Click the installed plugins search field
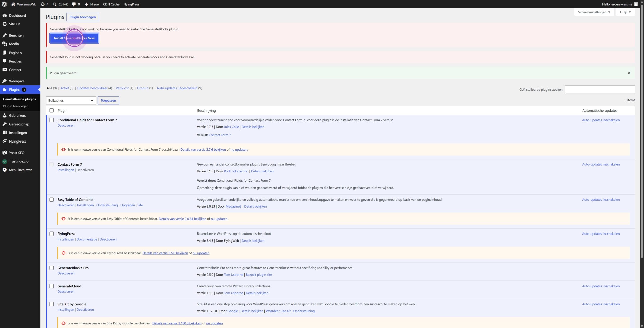 click(x=600, y=89)
